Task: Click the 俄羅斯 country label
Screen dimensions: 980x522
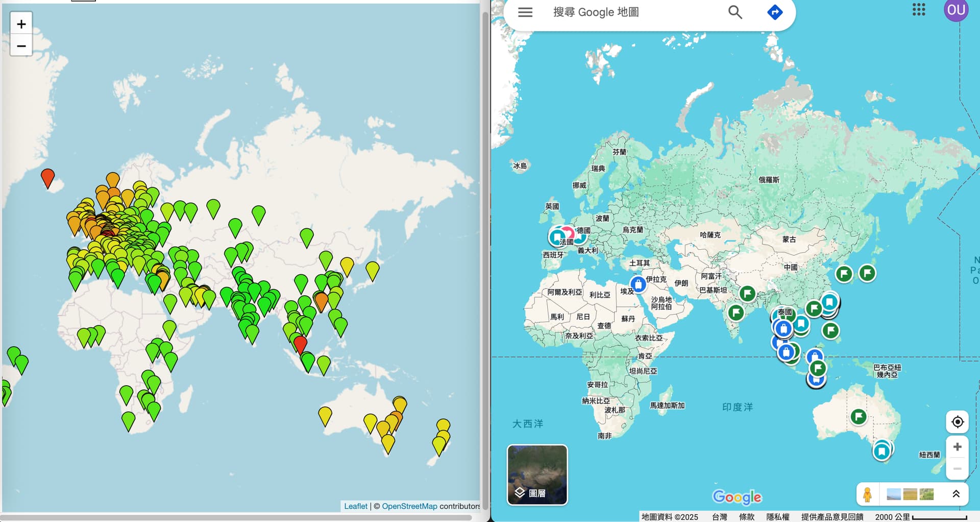Action: point(769,180)
